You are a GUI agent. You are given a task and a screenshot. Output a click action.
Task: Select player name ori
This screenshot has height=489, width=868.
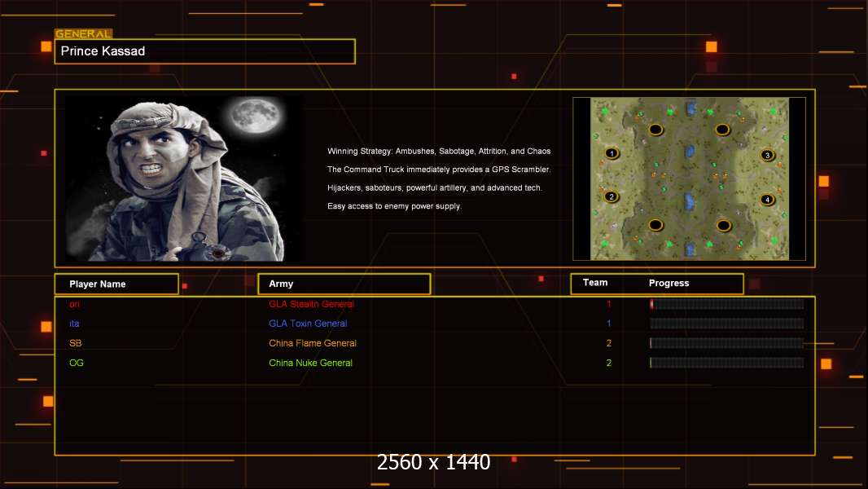74,304
